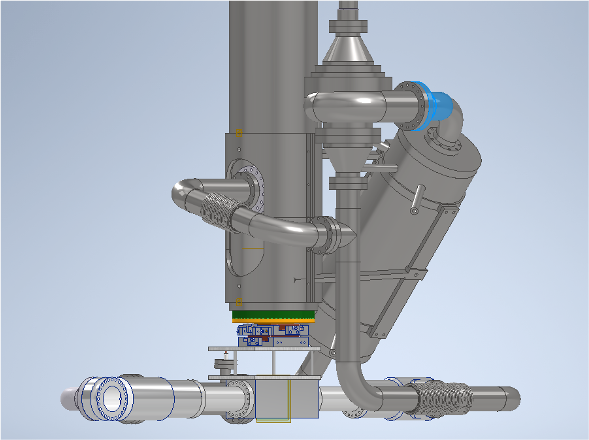Click the blue wireframe component block

(x=273, y=336)
